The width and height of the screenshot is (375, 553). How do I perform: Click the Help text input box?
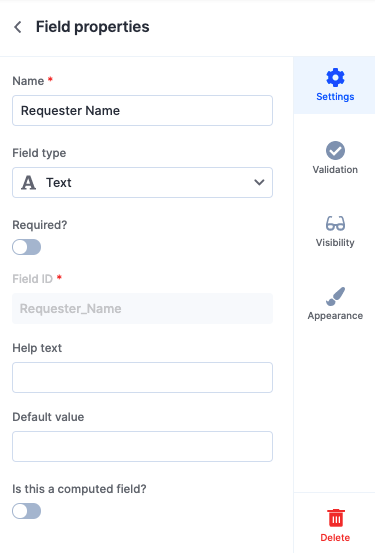click(x=143, y=377)
